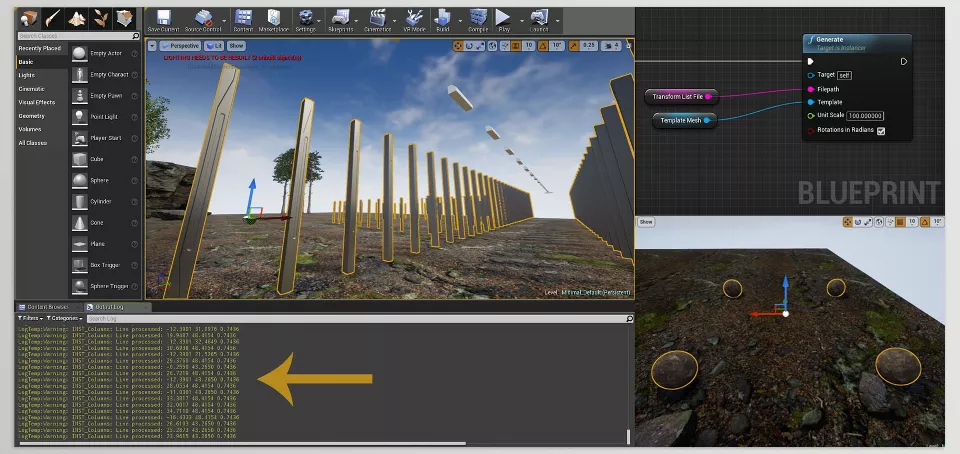
Task: Select the Paint mode brush icon
Action: [x=52, y=18]
